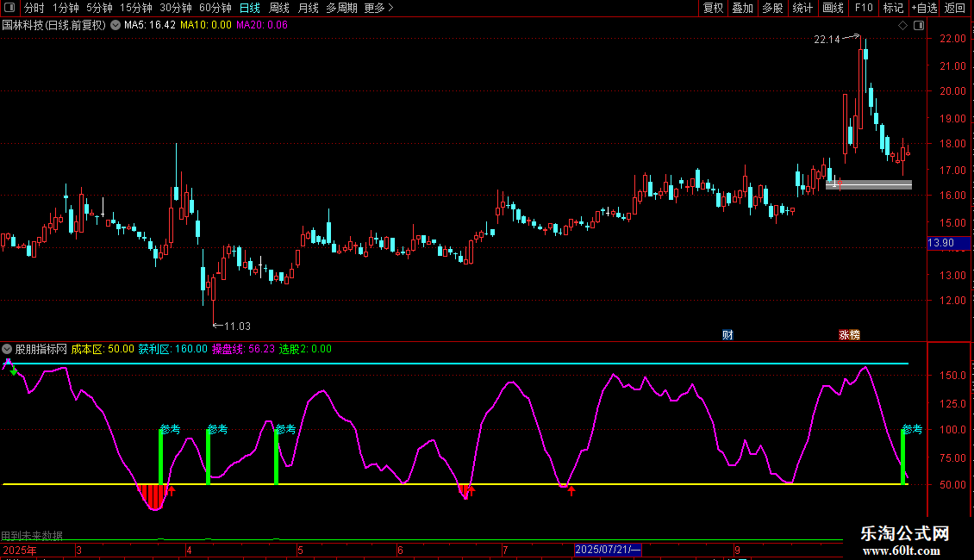Click the 2025/07/21 date marker on timeline
974x560 pixels.
(x=608, y=549)
